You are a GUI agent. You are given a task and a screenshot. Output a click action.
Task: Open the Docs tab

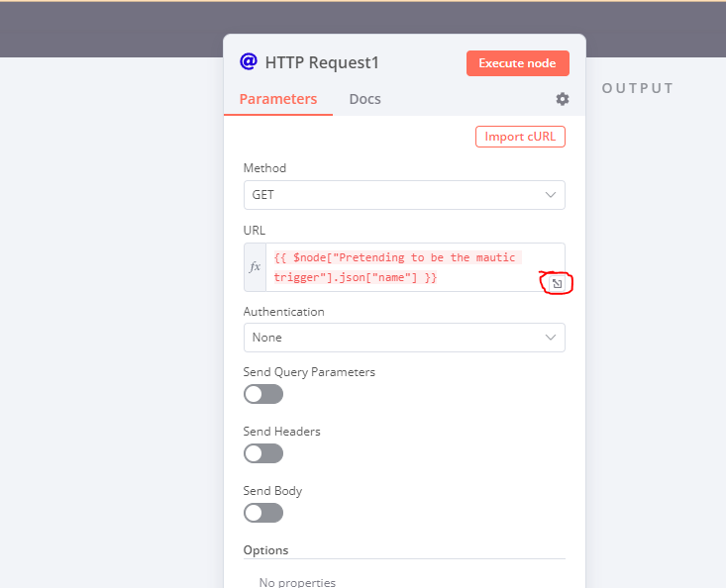click(x=364, y=99)
